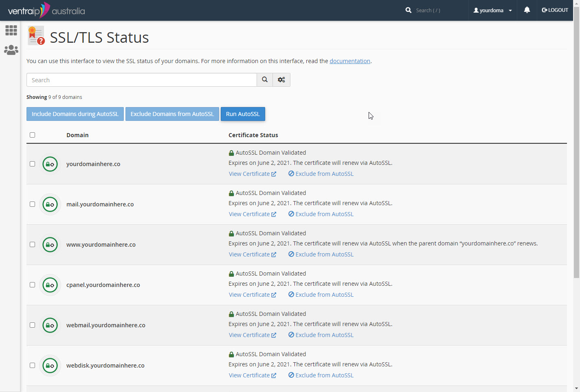This screenshot has width=580, height=392.
Task: Select all domains with the header checkbox
Action: pos(33,135)
